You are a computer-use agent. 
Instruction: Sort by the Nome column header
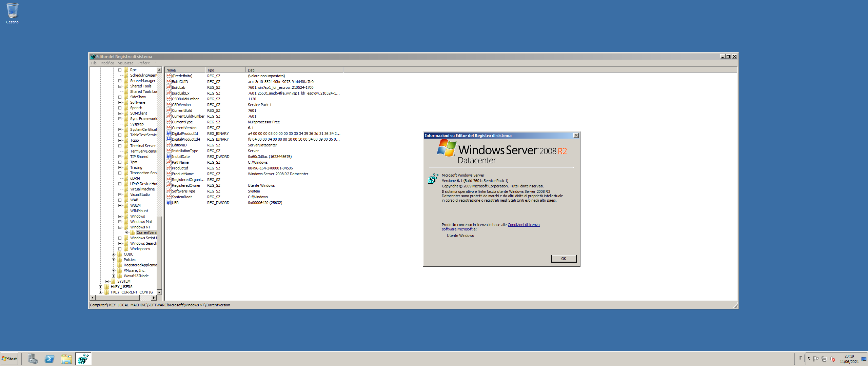[x=185, y=70]
